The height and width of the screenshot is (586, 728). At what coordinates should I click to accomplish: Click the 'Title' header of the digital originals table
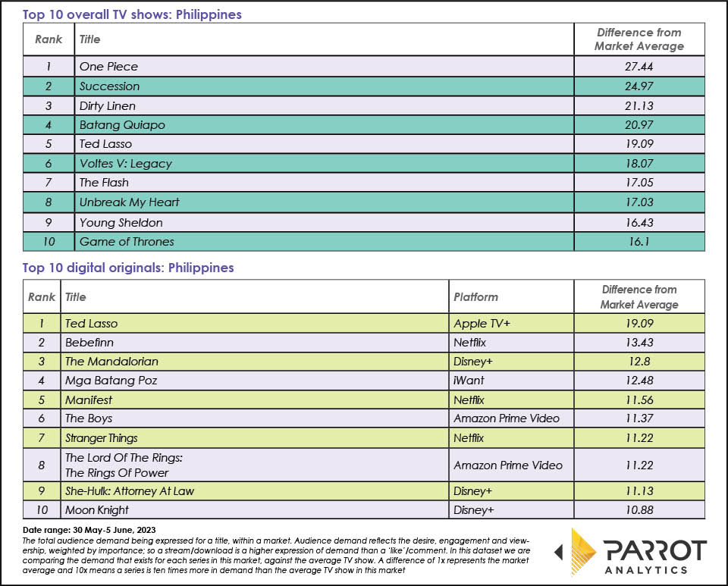point(75,297)
